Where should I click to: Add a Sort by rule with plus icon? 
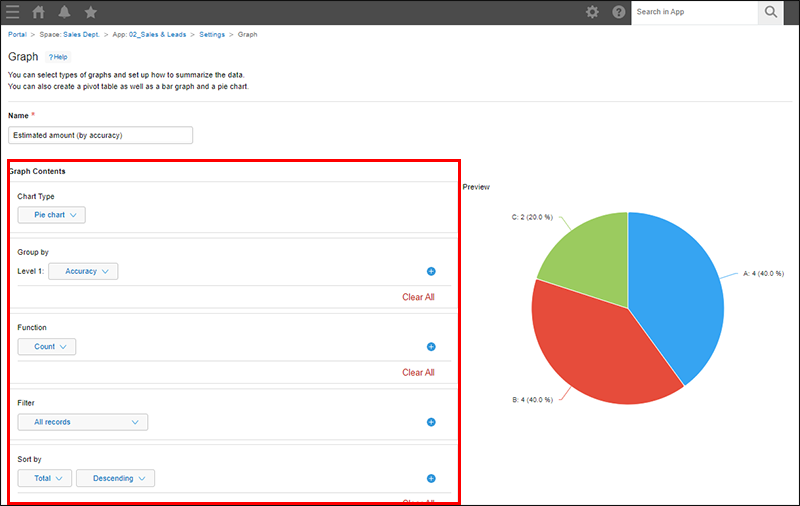coord(431,479)
